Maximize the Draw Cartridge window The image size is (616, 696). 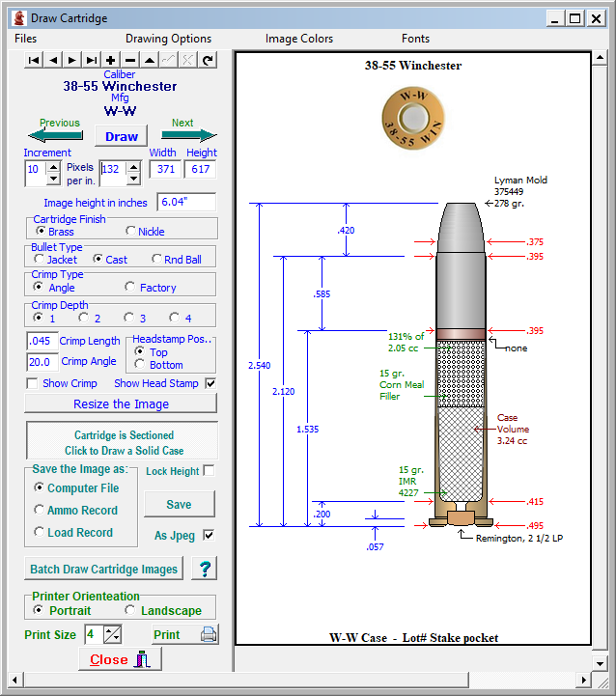point(574,18)
